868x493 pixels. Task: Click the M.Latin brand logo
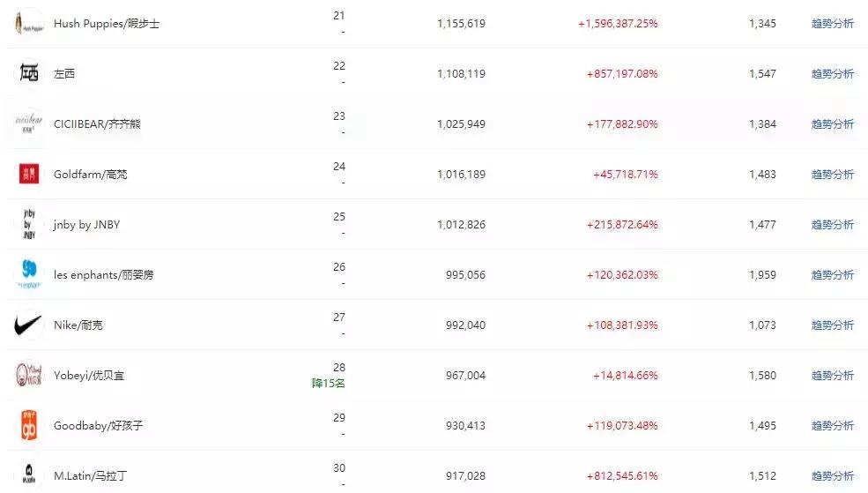tap(29, 476)
